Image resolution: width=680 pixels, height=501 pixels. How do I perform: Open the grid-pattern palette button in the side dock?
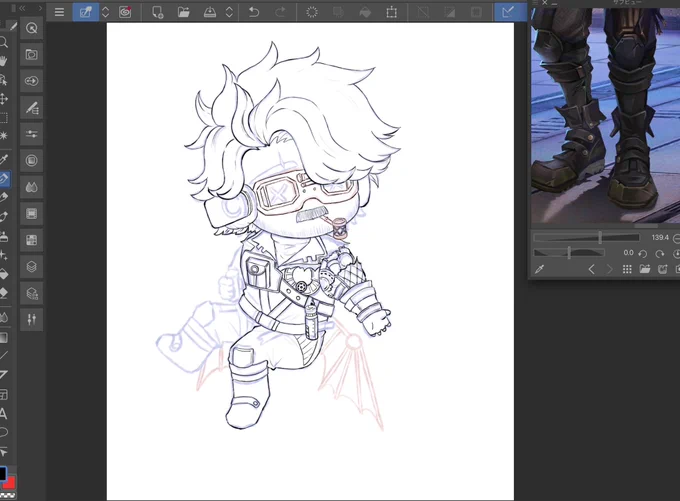pyautogui.click(x=31, y=240)
